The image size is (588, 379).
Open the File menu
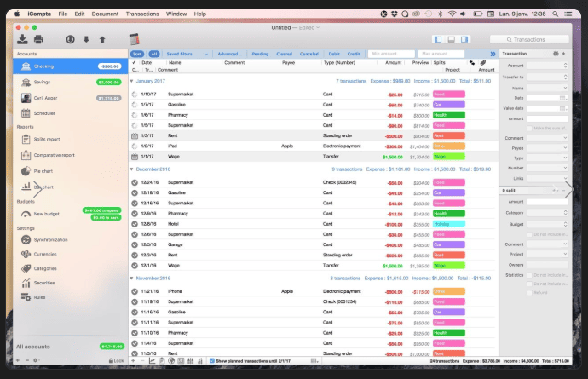point(62,14)
